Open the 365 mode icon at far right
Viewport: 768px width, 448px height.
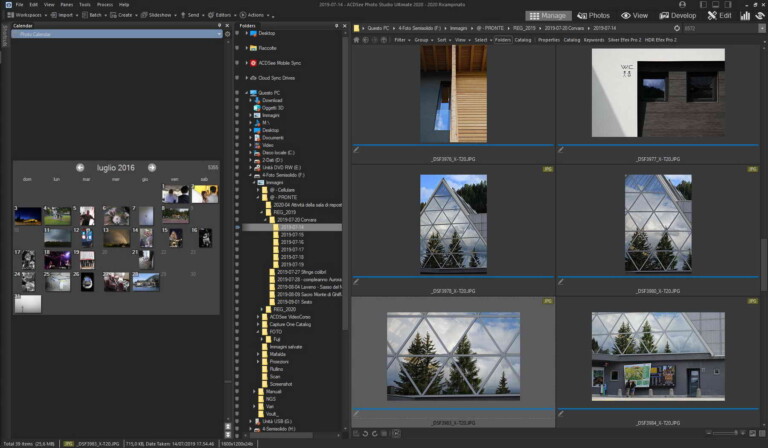click(x=760, y=16)
